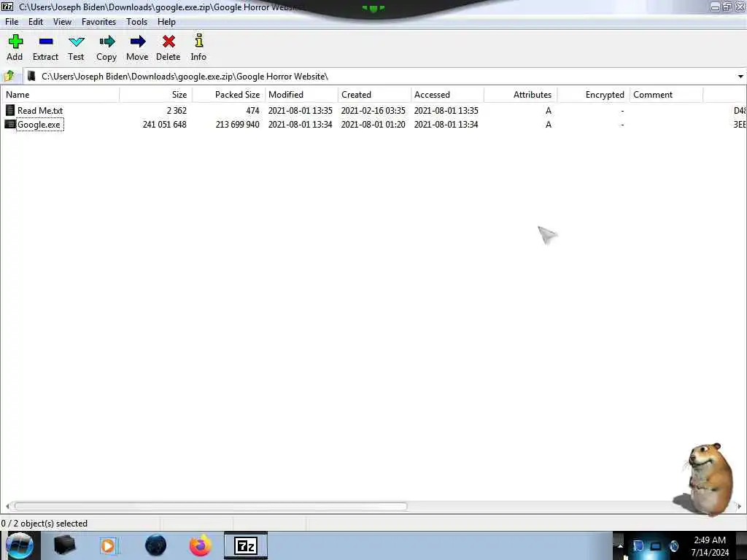Image resolution: width=747 pixels, height=560 pixels.
Task: Sort by the Encrypted column header
Action: click(x=593, y=95)
